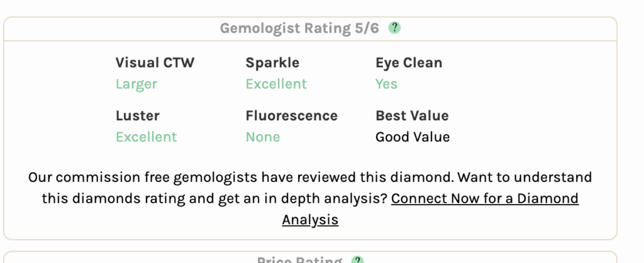The image size is (644, 263).
Task: Select the Excellent value under Sparkle
Action: coord(276,84)
